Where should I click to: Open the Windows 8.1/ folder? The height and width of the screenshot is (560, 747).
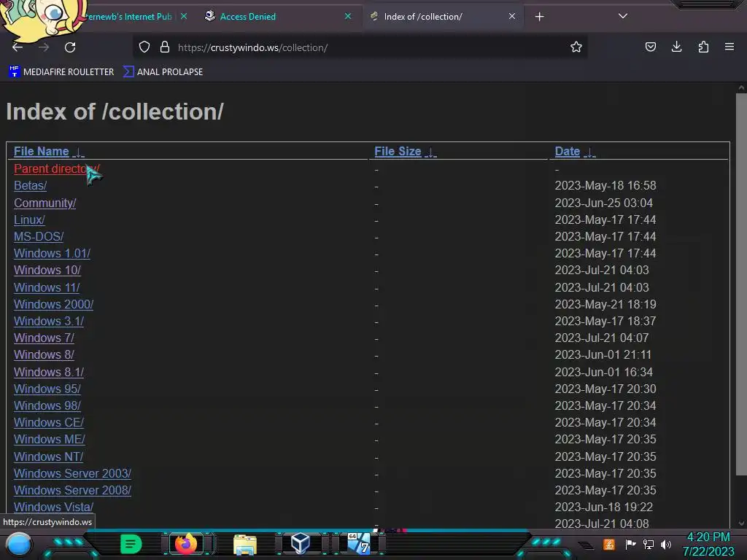point(49,373)
